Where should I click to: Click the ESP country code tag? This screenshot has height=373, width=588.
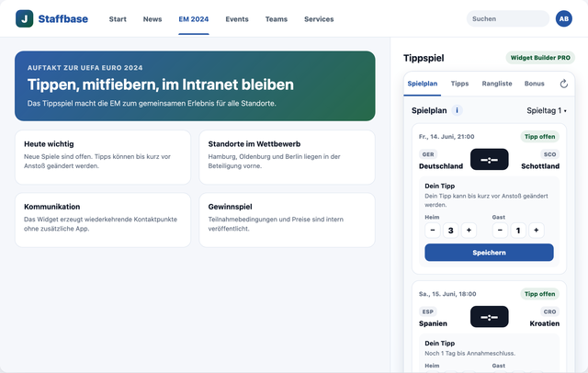coord(428,311)
